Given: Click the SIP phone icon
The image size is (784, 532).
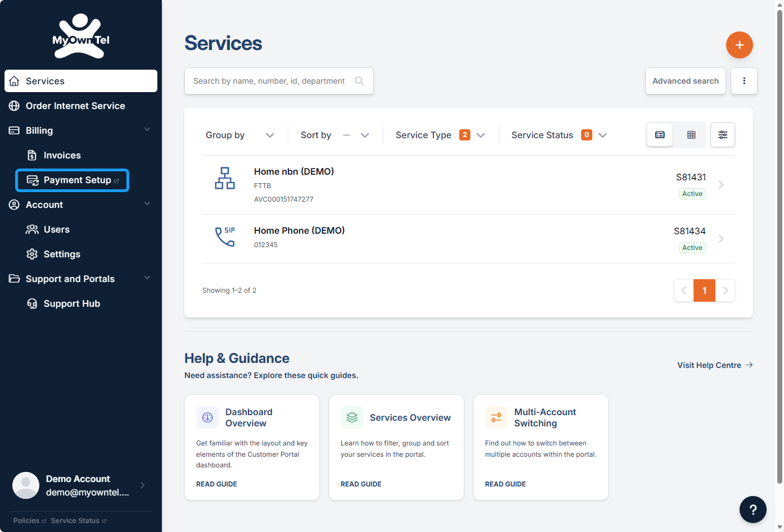Looking at the screenshot, I should click(x=225, y=237).
